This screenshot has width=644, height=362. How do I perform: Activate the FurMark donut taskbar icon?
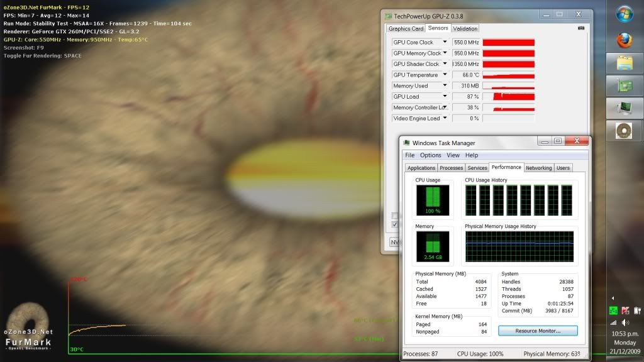pos(624,131)
